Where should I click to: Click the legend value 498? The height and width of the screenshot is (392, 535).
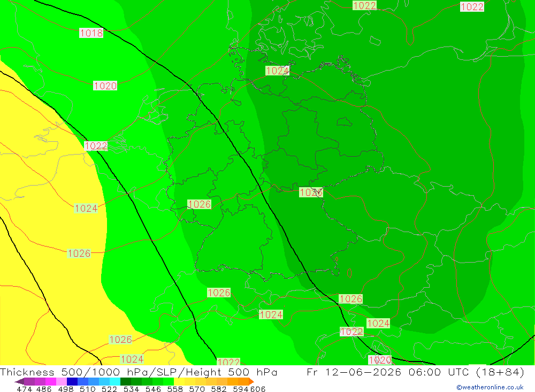[x=65, y=389]
